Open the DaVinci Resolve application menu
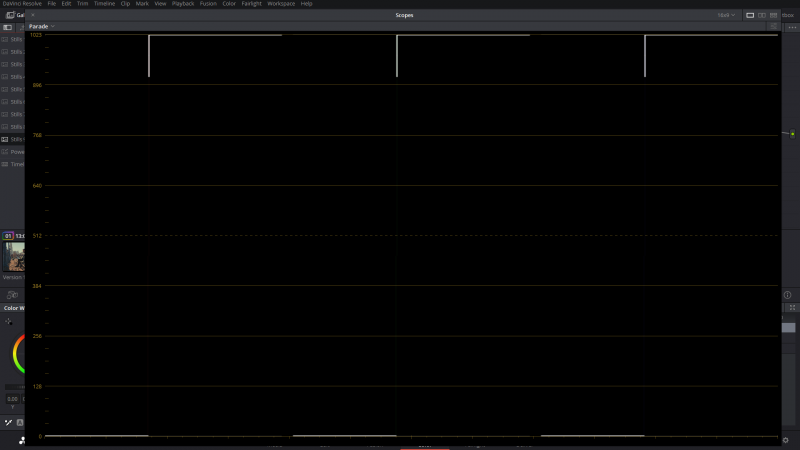This screenshot has height=450, width=800. 21,4
